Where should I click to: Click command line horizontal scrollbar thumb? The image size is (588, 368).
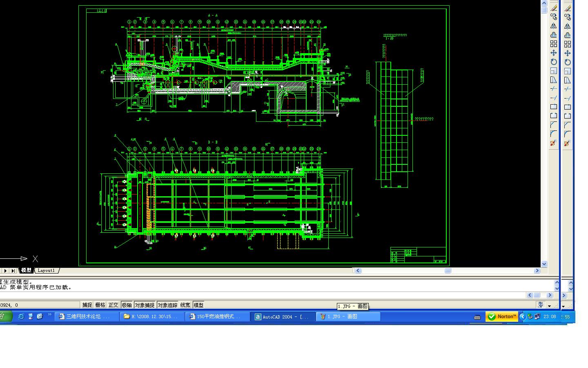point(537,295)
